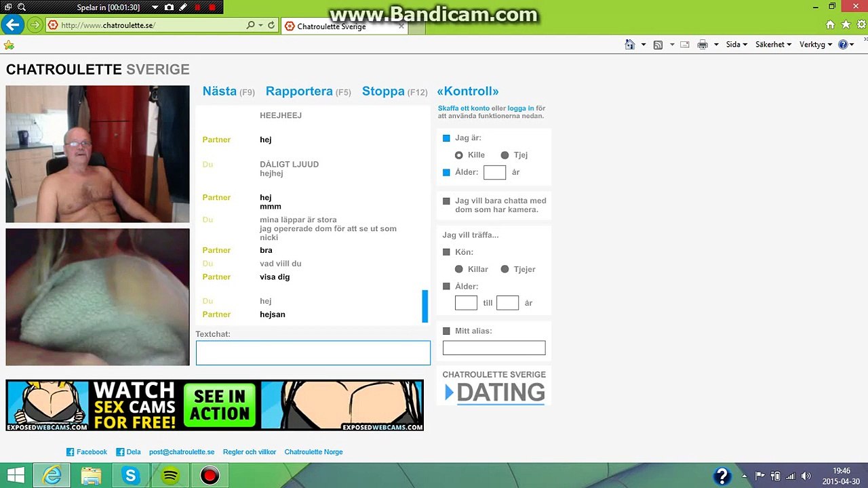Take a screenshot with Bandicam camera icon
Screen dimensions: 868x488
pyautogui.click(x=169, y=7)
